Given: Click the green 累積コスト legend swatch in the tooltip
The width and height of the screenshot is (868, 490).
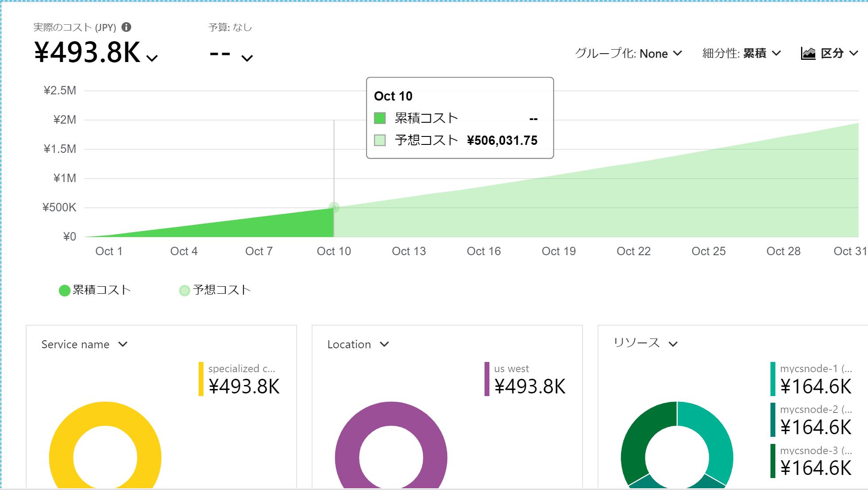Looking at the screenshot, I should pos(380,118).
